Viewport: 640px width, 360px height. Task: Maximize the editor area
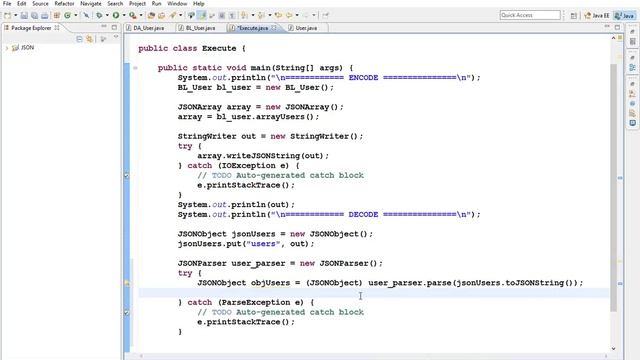(618, 27)
